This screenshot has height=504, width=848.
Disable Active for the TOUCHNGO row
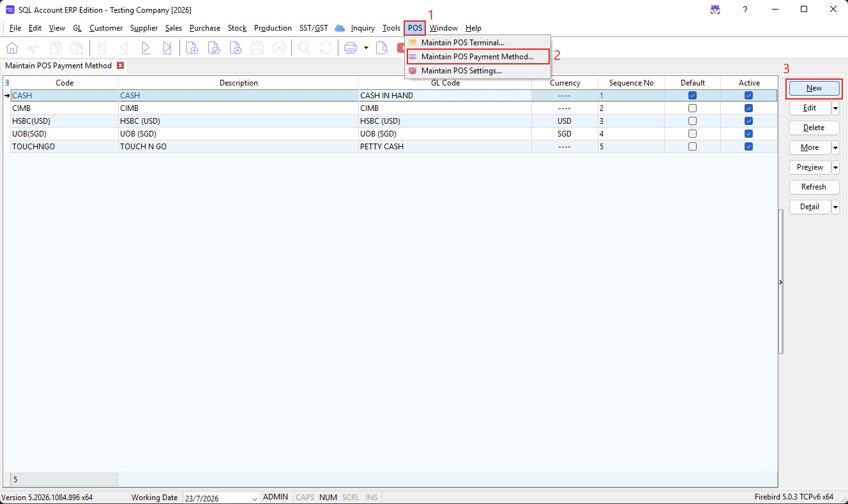[748, 147]
